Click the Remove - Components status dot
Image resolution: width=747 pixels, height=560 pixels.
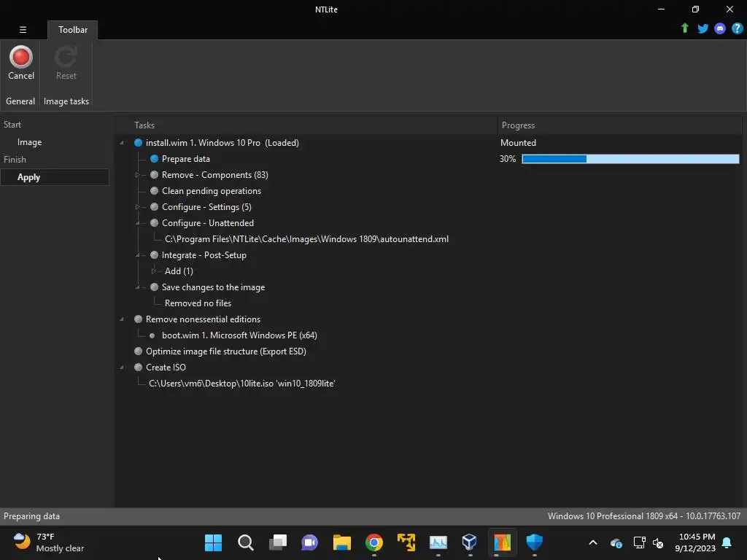pos(154,175)
